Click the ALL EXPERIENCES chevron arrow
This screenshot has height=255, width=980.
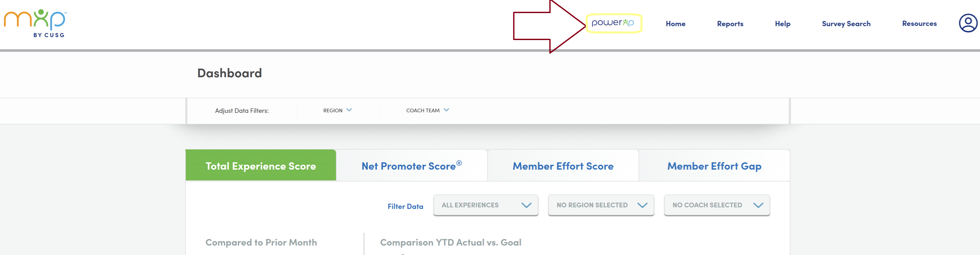coord(526,205)
